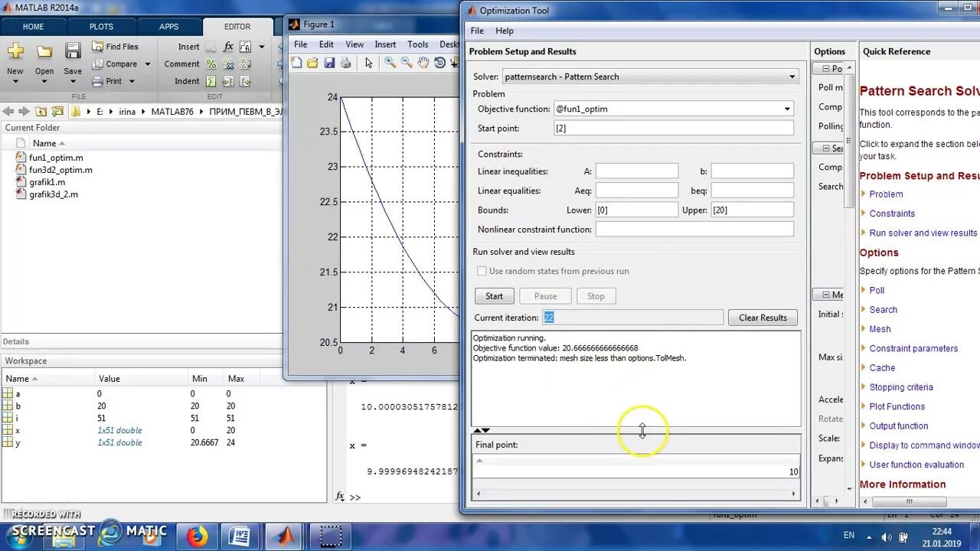This screenshot has height=551, width=980.
Task: Click Open File icon in Figure 1 toolbar
Action: (312, 63)
